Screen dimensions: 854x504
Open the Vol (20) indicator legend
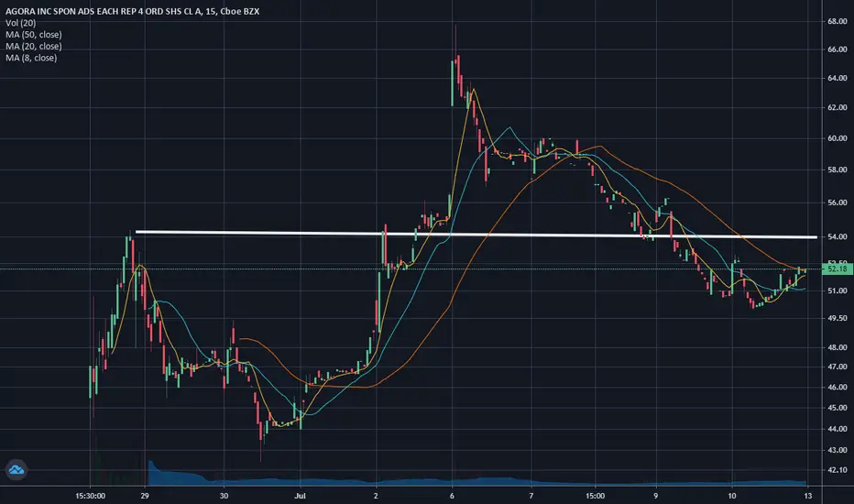[21, 23]
